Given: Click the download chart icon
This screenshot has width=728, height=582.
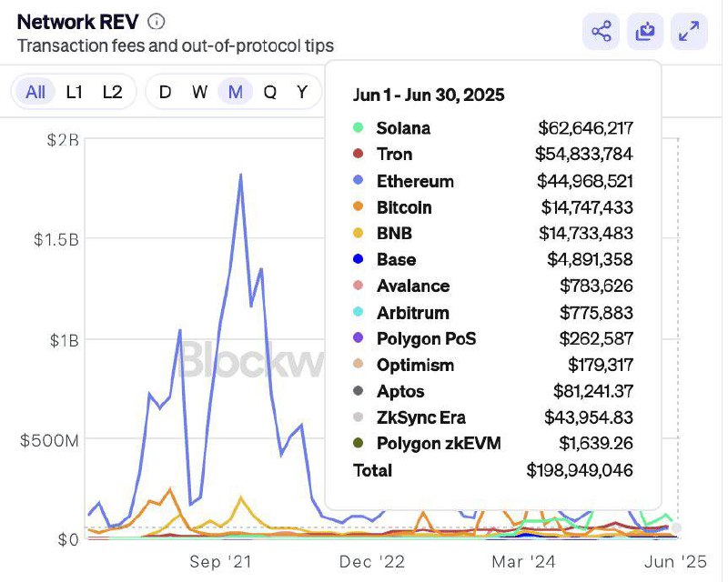Looking at the screenshot, I should tap(645, 32).
